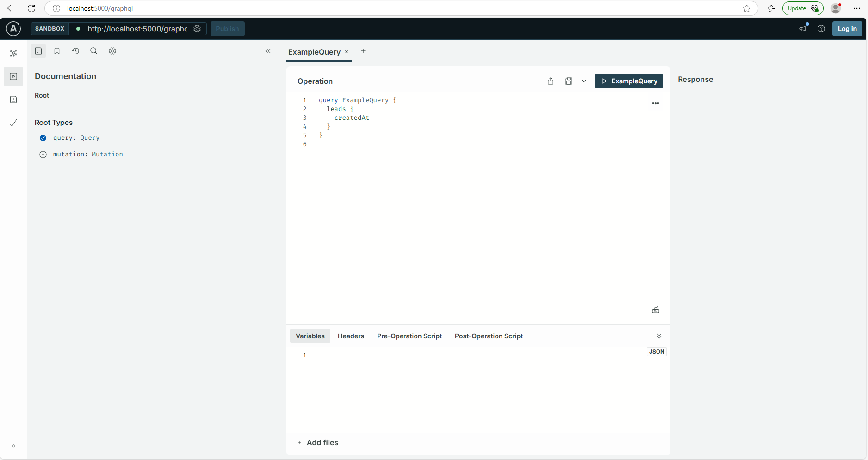Open the Schema Diff sidebar icon
The height and width of the screenshot is (460, 868).
[13, 99]
